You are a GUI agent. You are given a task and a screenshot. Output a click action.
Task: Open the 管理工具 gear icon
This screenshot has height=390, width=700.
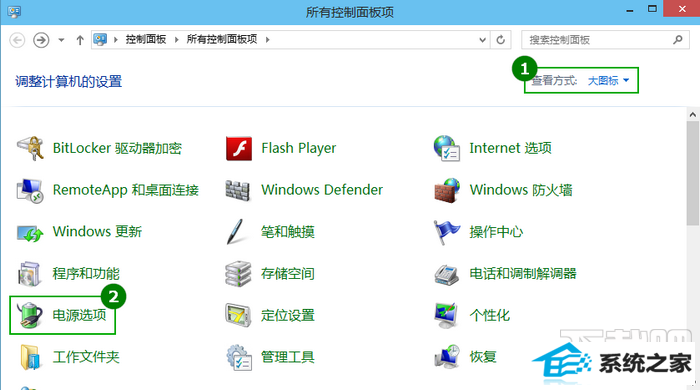click(x=239, y=357)
